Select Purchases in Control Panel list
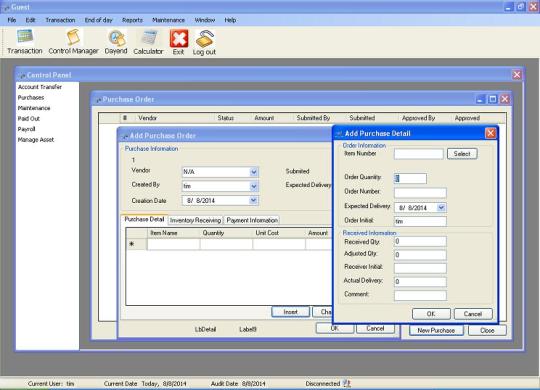 [x=31, y=98]
